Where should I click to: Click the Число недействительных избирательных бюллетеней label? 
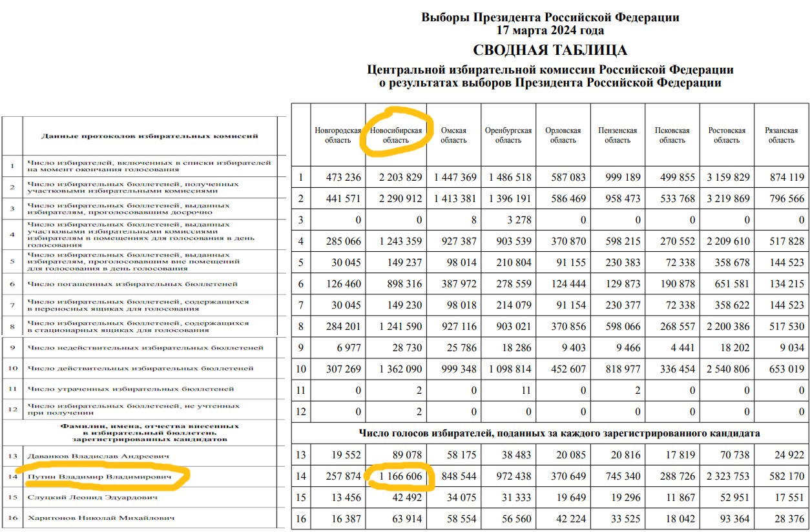pos(145,348)
